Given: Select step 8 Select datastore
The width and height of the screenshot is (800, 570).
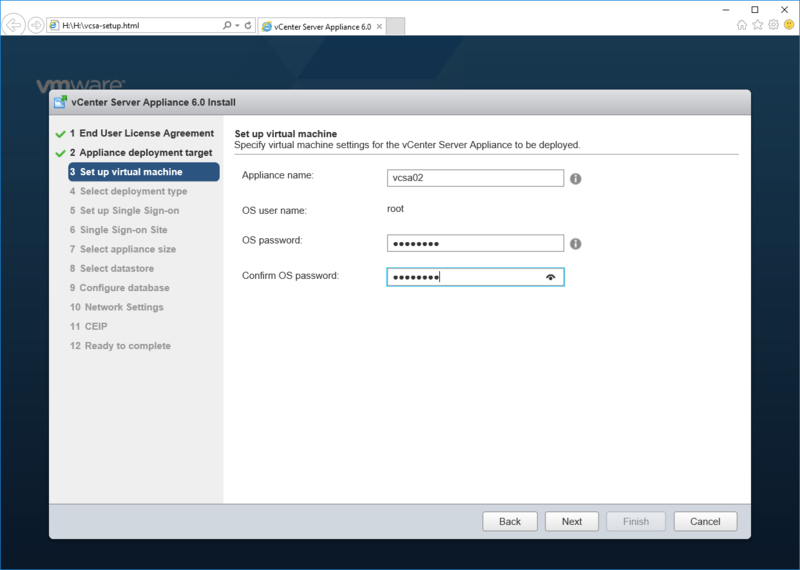Looking at the screenshot, I should [x=112, y=268].
